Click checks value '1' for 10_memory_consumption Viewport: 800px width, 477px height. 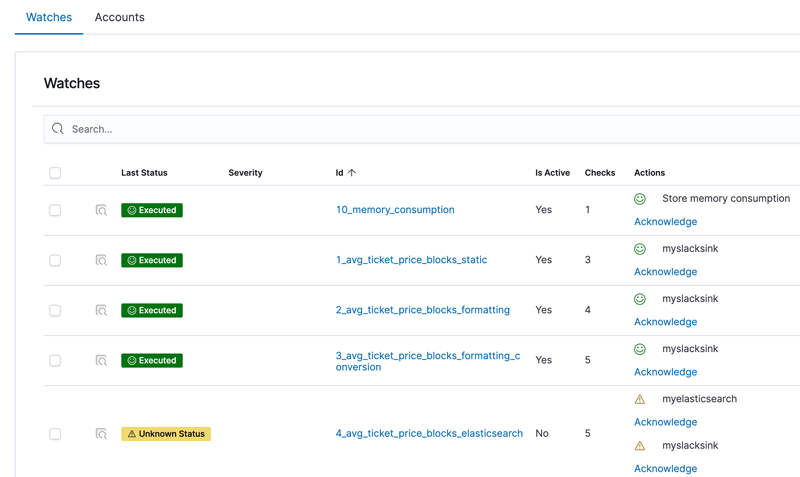click(587, 210)
